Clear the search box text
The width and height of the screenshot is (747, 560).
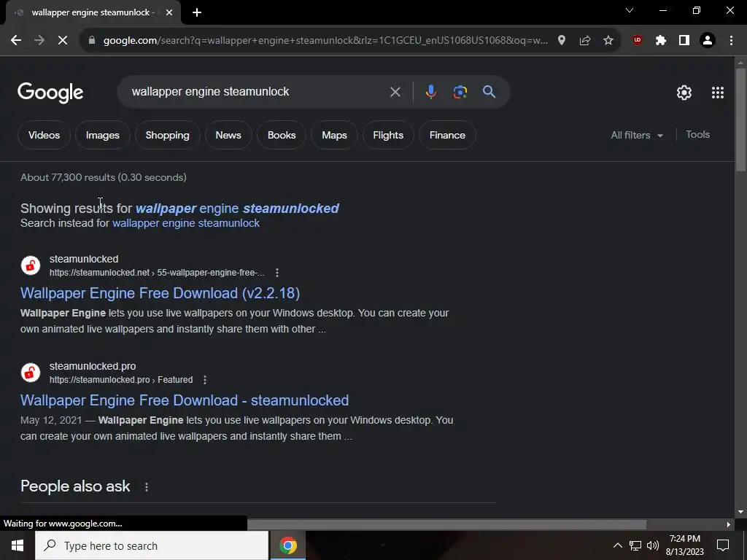coord(395,92)
